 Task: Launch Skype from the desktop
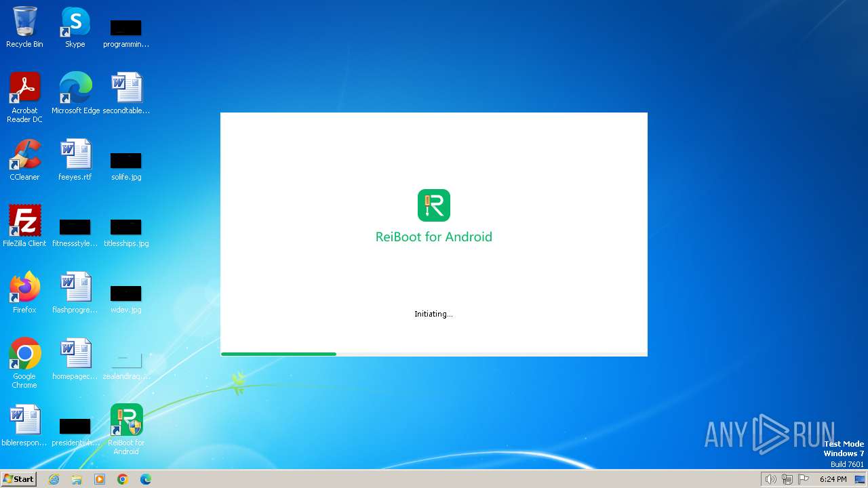[x=75, y=27]
